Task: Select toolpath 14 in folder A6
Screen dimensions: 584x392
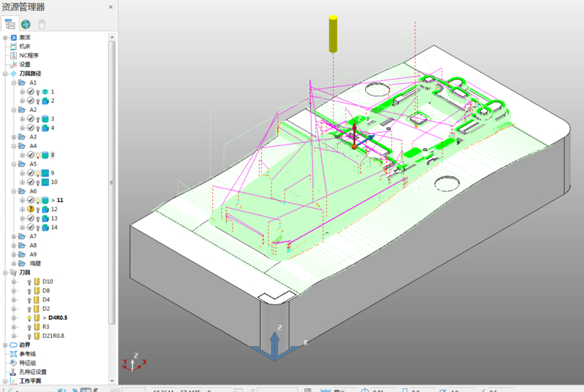Action: 54,227
